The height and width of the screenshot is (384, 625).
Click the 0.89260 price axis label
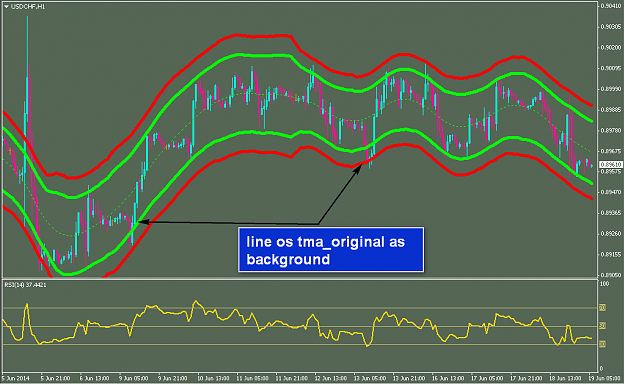pyautogui.click(x=611, y=234)
